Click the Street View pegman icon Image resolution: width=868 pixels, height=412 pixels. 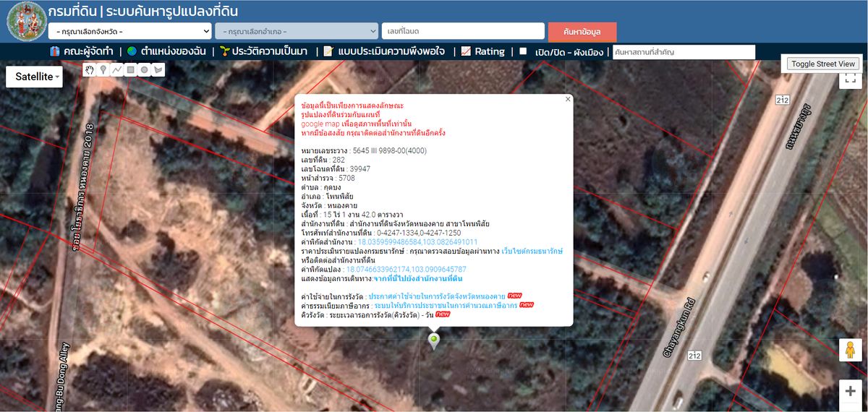click(850, 350)
